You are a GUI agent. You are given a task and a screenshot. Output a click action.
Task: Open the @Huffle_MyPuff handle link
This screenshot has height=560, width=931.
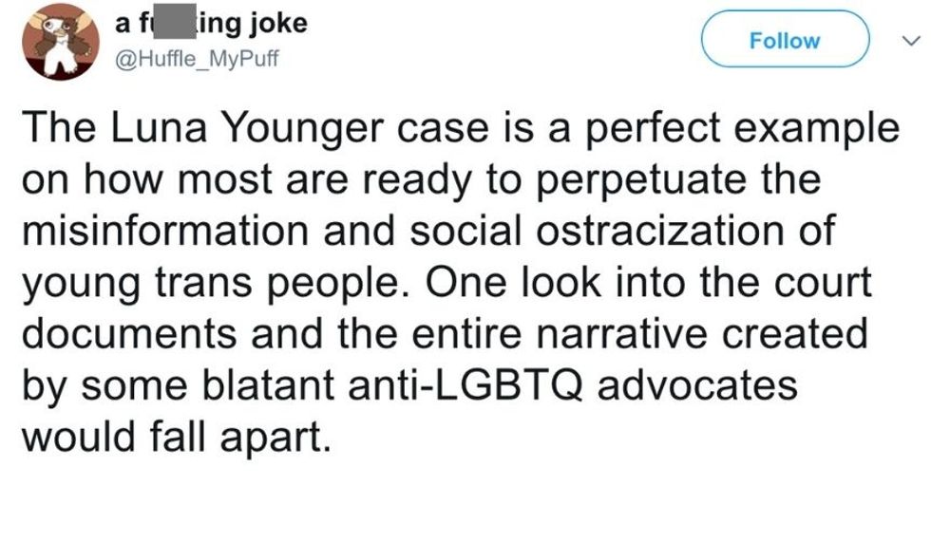(x=196, y=59)
